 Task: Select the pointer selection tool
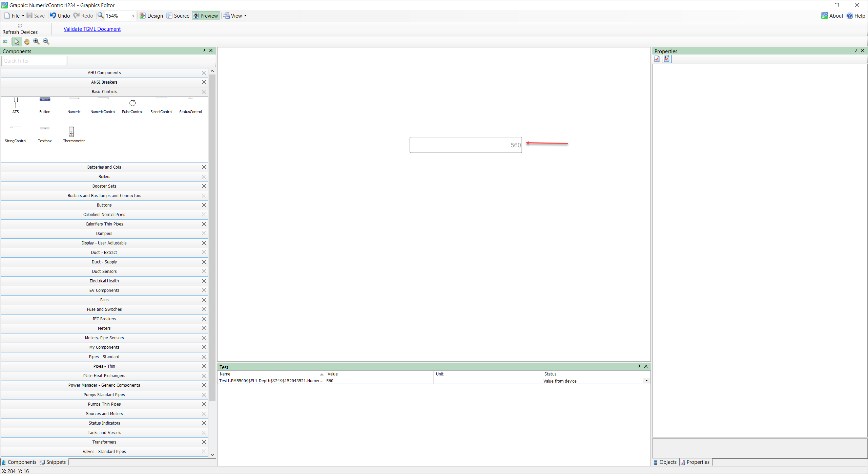point(16,41)
